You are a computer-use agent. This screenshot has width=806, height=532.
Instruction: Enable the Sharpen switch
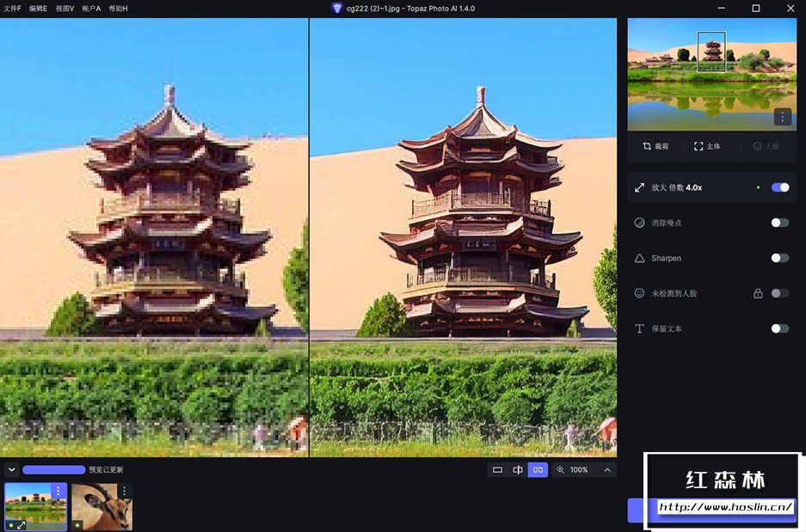(780, 258)
